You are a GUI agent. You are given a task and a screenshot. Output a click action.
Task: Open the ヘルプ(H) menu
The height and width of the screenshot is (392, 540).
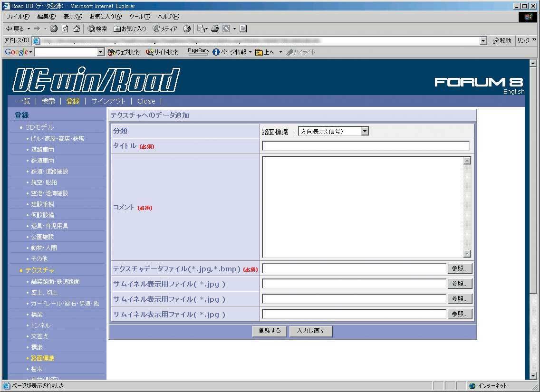169,16
